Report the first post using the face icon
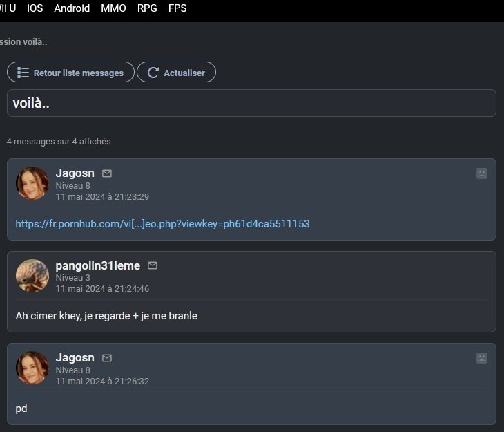Viewport: 504px width, 432px height. (x=482, y=173)
